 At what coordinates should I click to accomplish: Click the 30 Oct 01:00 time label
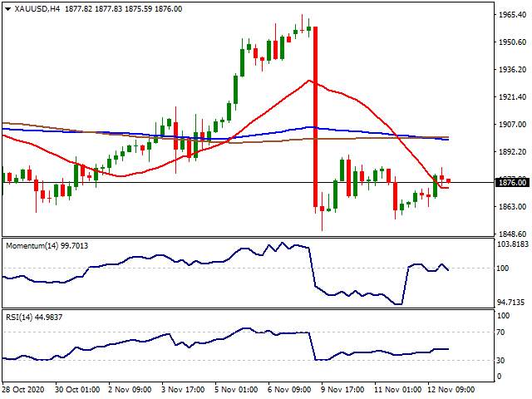click(x=77, y=389)
